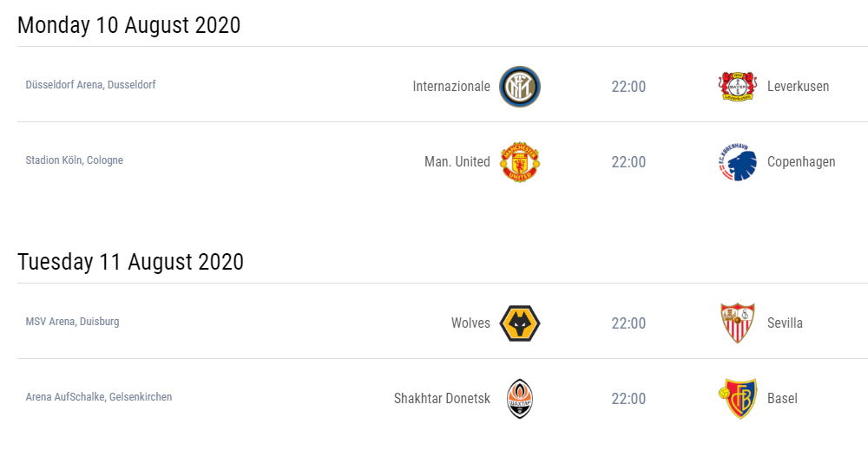The width and height of the screenshot is (868, 450).
Task: Click the Internazionale club crest
Action: point(520,87)
